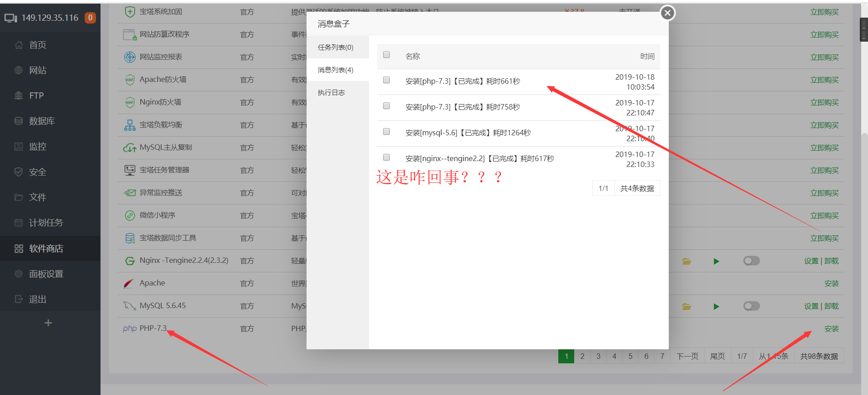Click green play icon in MySQL 5.6.45 row
The image size is (868, 395).
pos(716,306)
